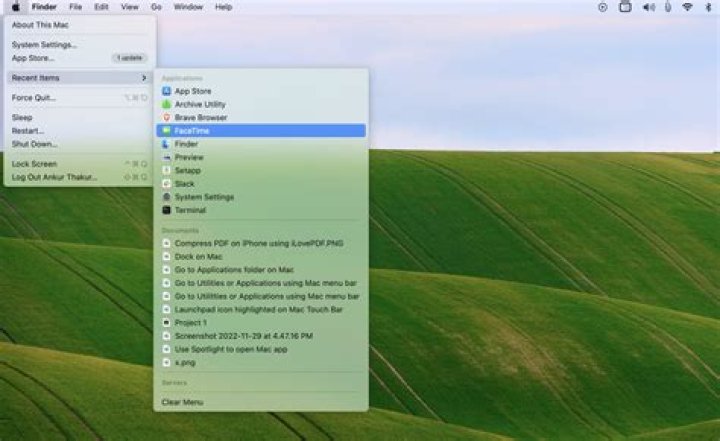720x441 pixels.
Task: Click the screen mirroring icon in menu bar
Action: [x=625, y=6]
